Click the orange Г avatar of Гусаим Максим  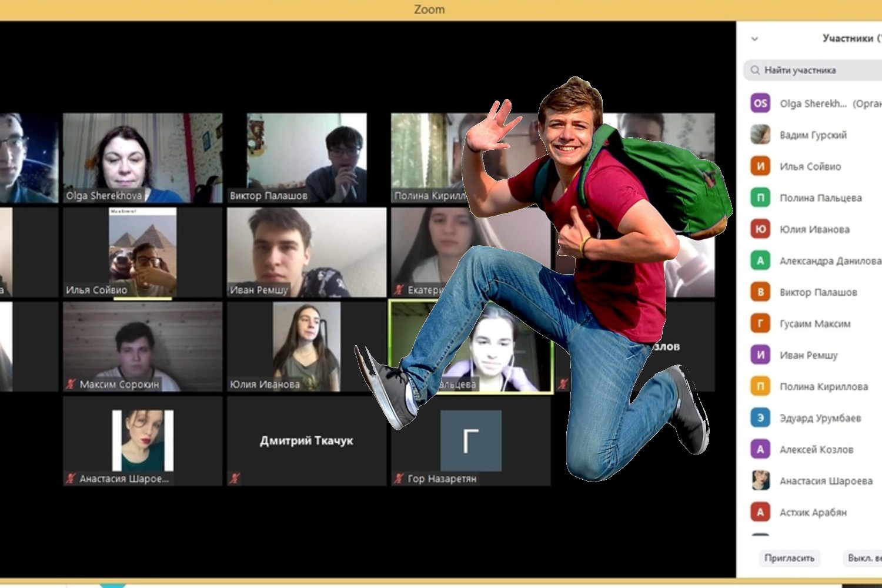pyautogui.click(x=760, y=323)
